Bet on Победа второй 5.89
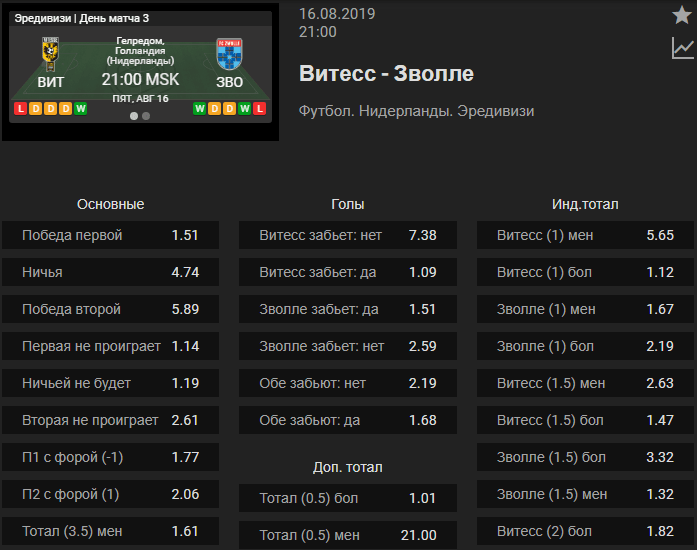697x550 pixels. click(x=110, y=309)
